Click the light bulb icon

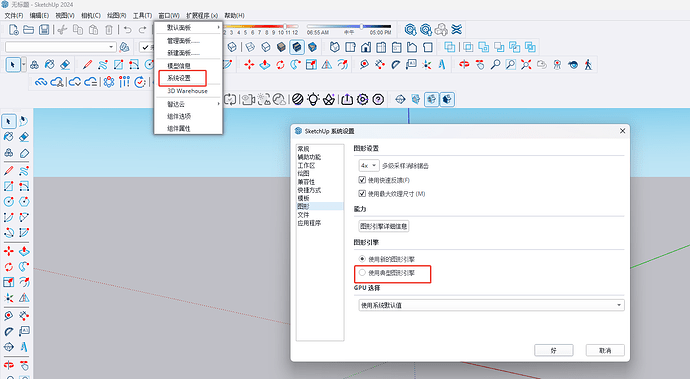pyautogui.click(x=313, y=99)
